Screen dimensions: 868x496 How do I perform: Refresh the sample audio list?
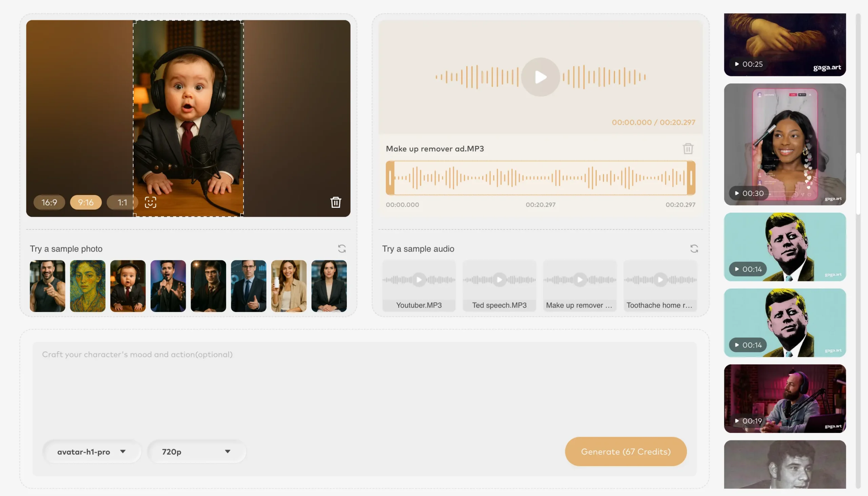coord(694,249)
